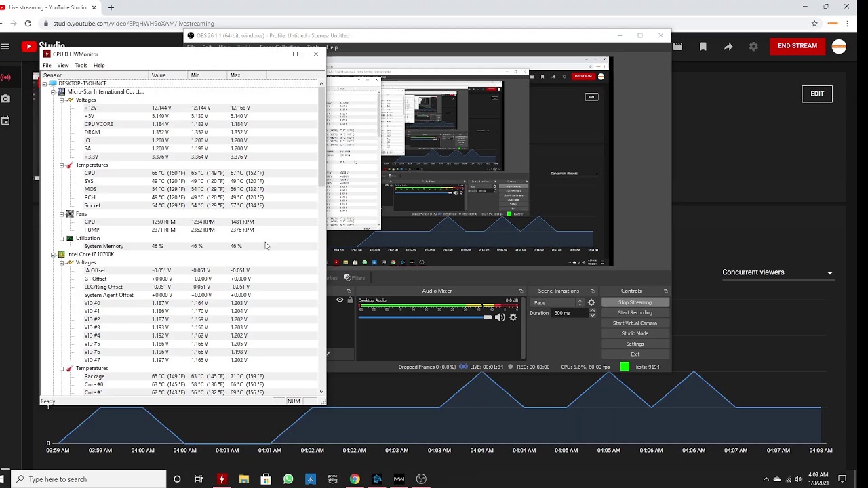Click the red END STREAM button
868x488 pixels.
click(797, 46)
